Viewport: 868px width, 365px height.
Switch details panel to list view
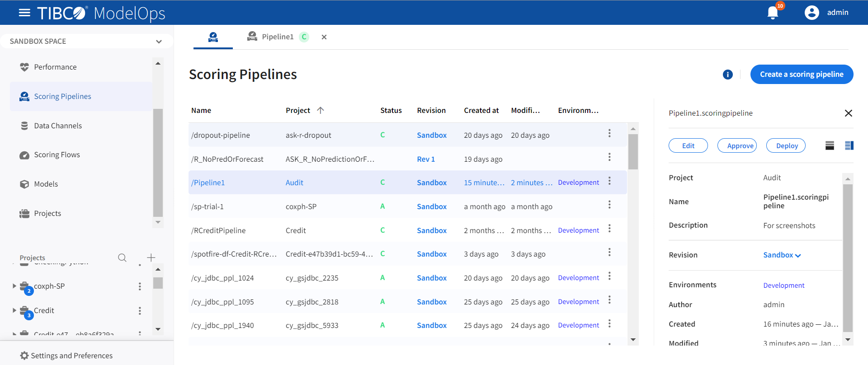pos(830,145)
